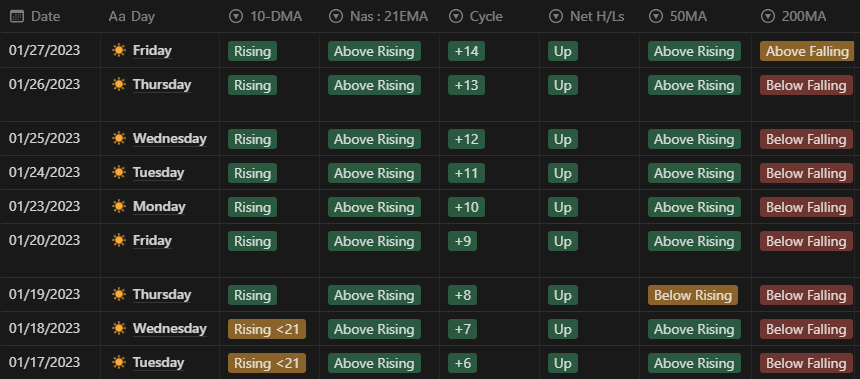860x379 pixels.
Task: Open the Date column header menu
Action: [50, 16]
